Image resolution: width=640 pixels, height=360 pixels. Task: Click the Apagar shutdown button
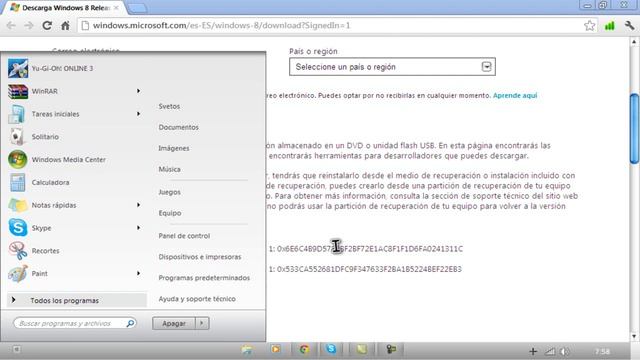[x=174, y=323]
